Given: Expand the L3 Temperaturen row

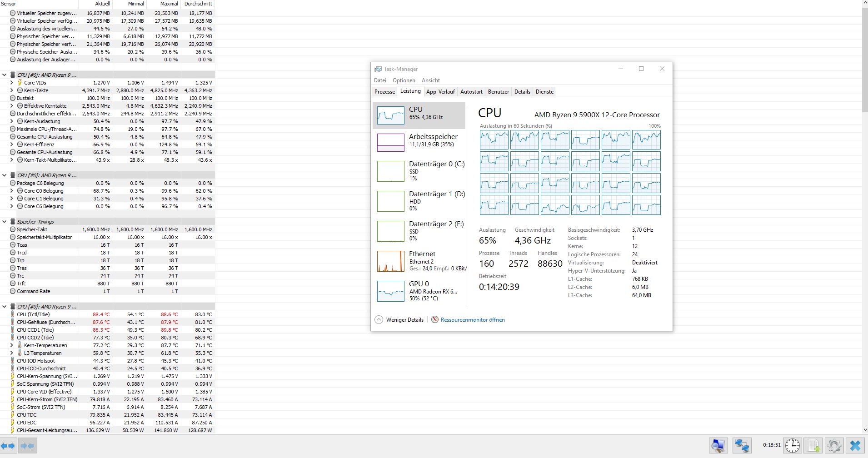Looking at the screenshot, I should [x=11, y=353].
